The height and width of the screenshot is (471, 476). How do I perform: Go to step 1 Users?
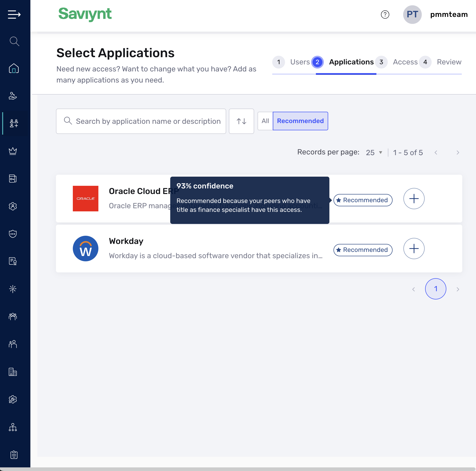click(291, 62)
